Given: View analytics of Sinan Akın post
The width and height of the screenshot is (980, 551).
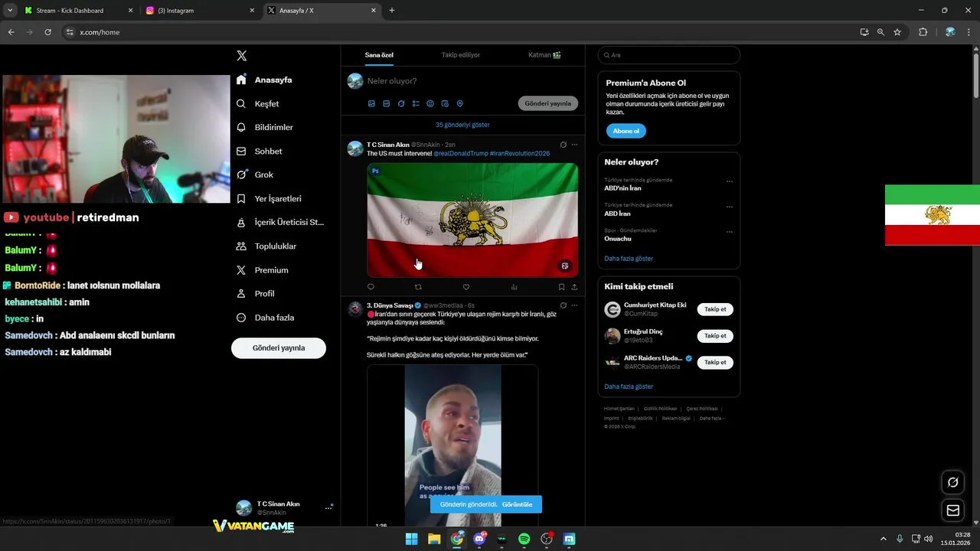Looking at the screenshot, I should pyautogui.click(x=514, y=287).
